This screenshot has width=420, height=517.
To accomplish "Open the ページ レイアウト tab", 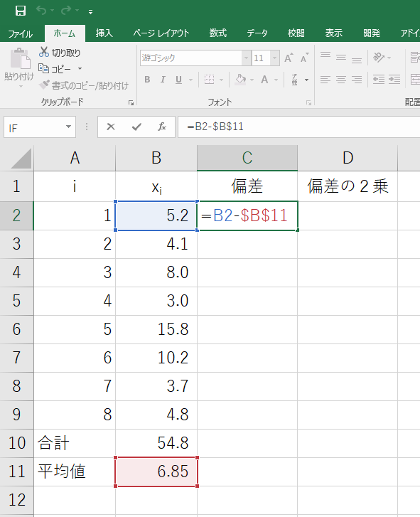I will [161, 33].
